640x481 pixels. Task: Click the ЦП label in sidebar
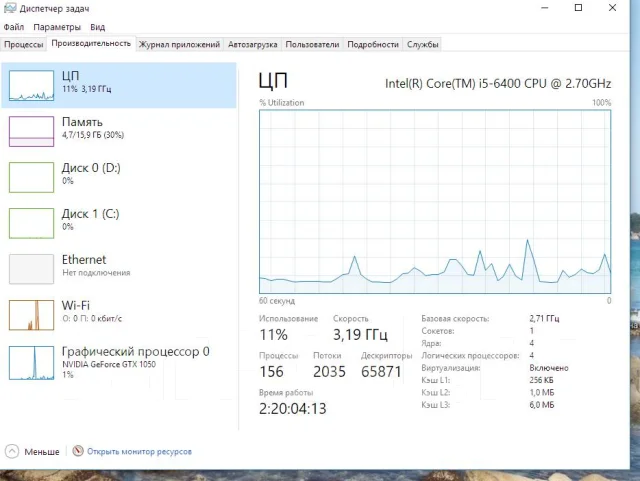(x=71, y=76)
